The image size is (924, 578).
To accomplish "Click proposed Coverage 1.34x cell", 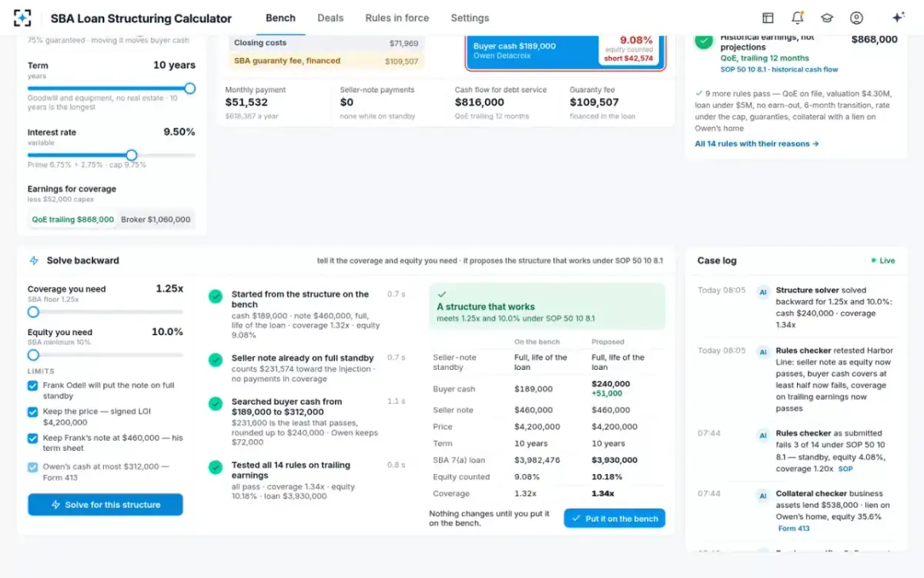I will coord(602,494).
